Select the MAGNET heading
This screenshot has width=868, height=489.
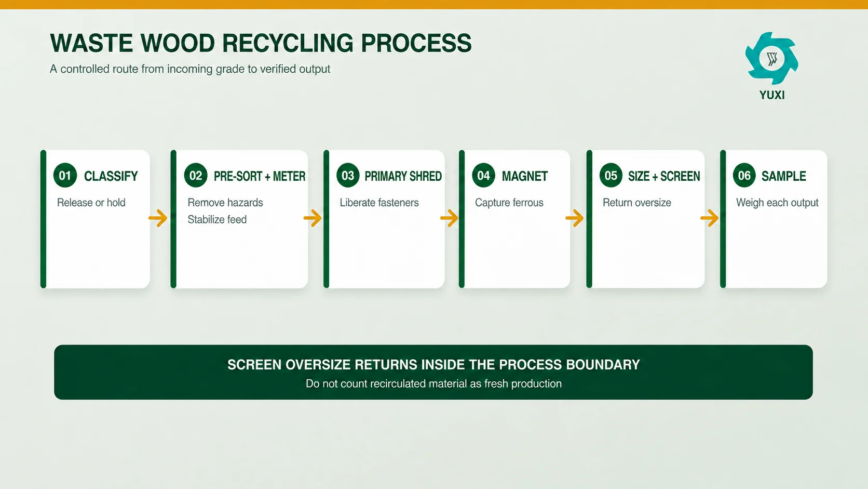525,176
